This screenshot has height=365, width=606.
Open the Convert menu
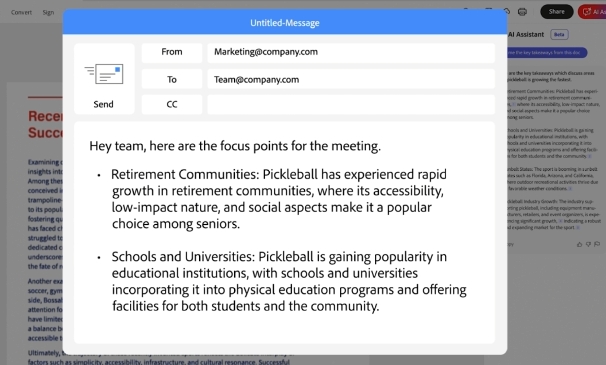[x=21, y=12]
